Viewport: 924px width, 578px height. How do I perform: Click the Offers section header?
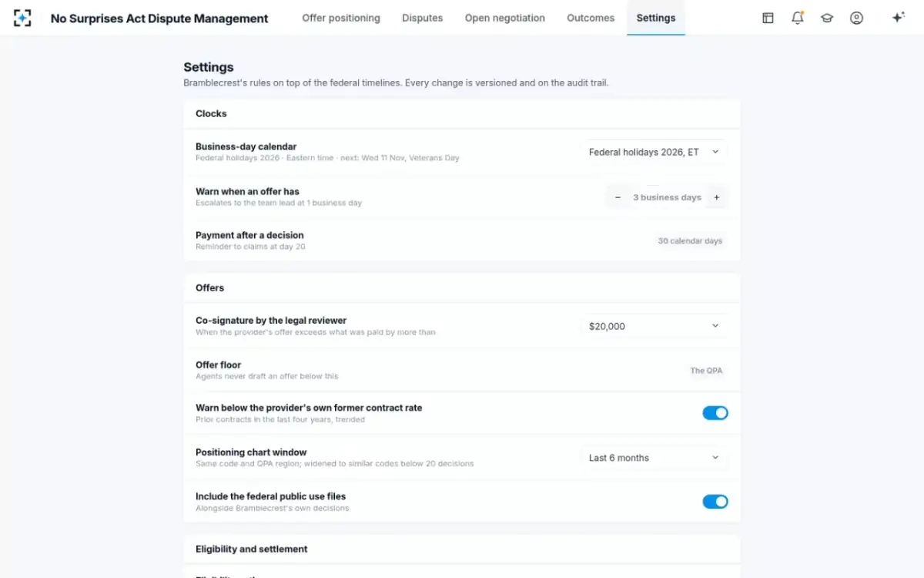(209, 287)
